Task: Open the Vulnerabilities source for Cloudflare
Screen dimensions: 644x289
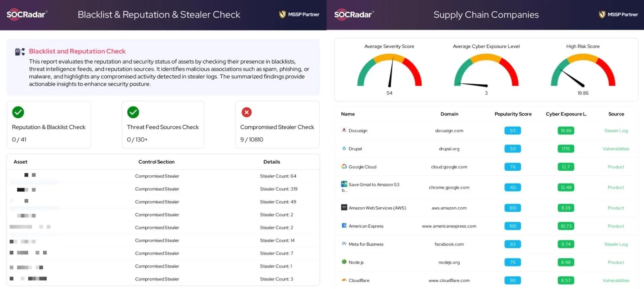Action: point(616,281)
